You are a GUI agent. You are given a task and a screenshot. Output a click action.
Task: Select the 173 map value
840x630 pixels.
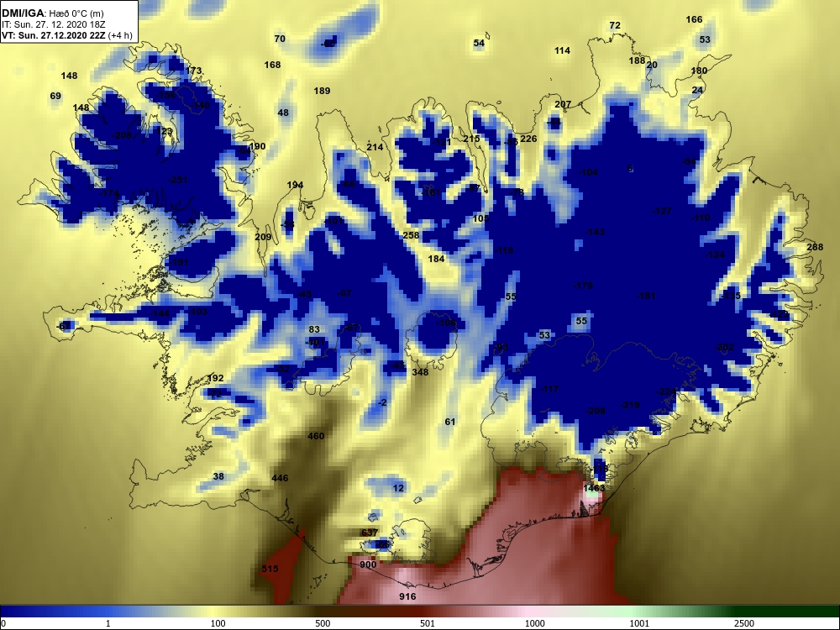(x=193, y=71)
